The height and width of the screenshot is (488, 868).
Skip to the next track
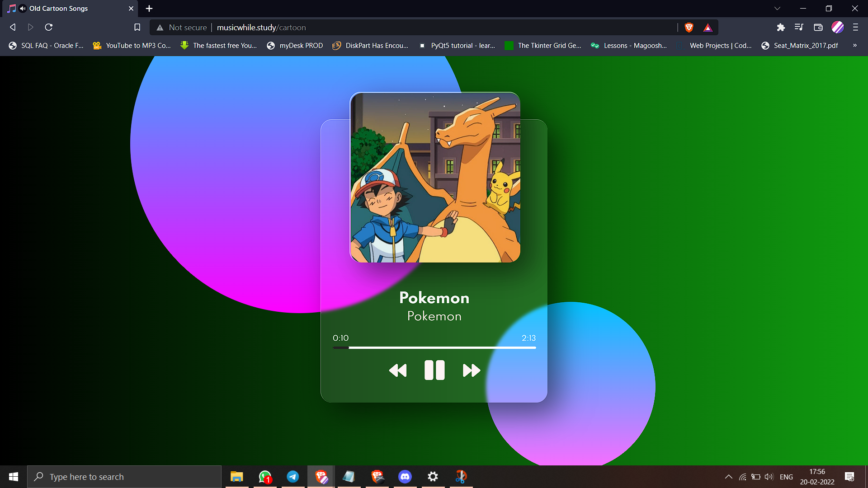(x=471, y=371)
